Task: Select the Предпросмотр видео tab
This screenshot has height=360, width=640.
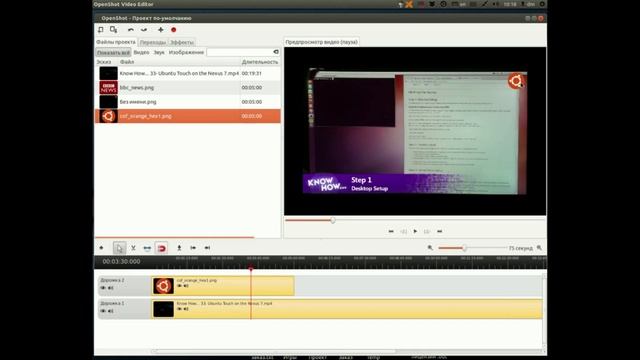Action: pyautogui.click(x=322, y=42)
